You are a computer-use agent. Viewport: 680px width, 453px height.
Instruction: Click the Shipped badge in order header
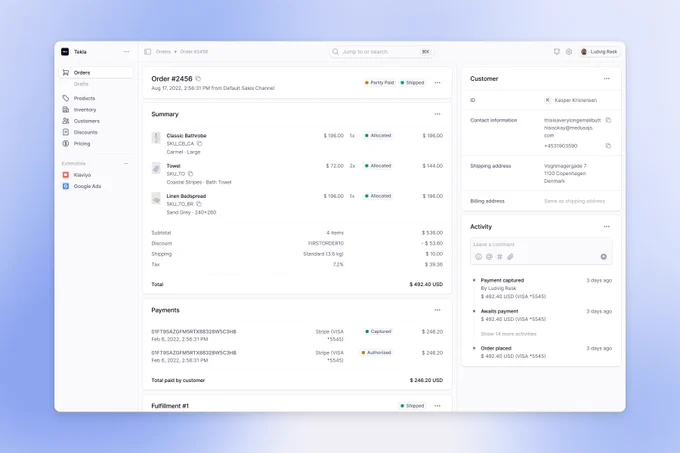[412, 82]
